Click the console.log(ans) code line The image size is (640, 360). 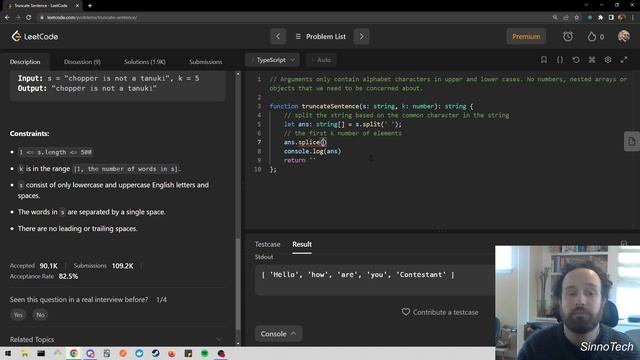[312, 151]
